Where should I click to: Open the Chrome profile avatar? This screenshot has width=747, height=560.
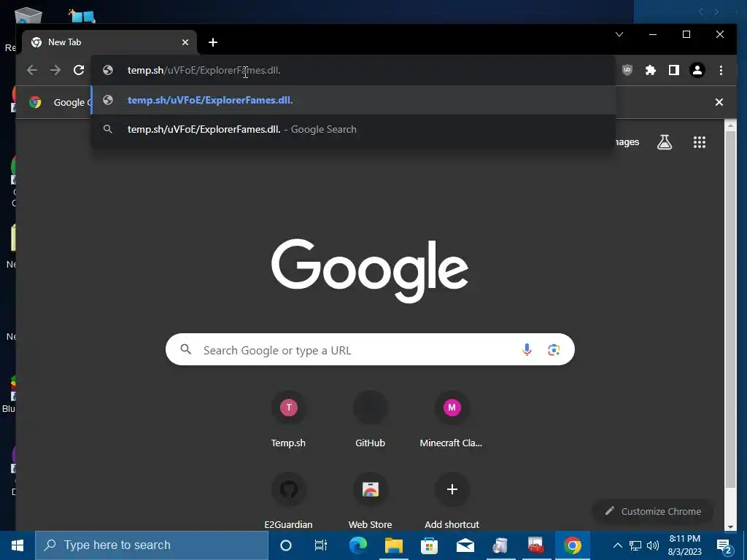tap(697, 71)
